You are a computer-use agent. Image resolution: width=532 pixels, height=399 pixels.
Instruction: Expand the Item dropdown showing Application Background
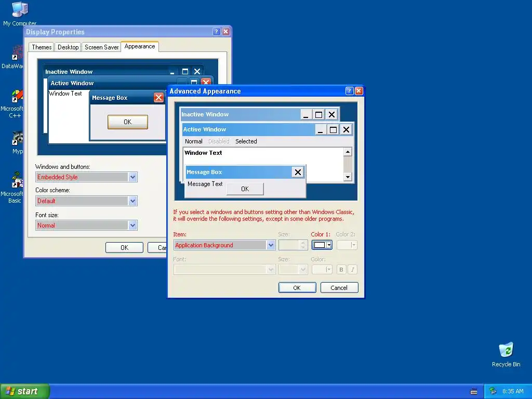[x=270, y=245]
